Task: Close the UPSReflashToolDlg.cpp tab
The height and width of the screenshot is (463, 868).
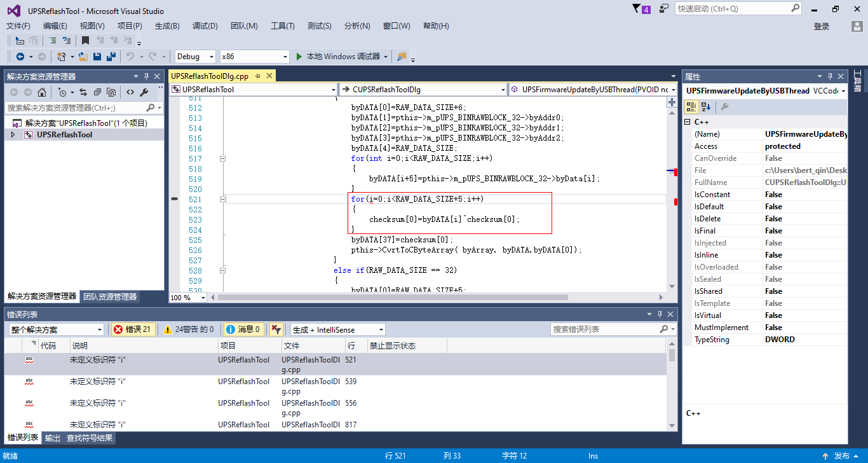Action: [269, 76]
